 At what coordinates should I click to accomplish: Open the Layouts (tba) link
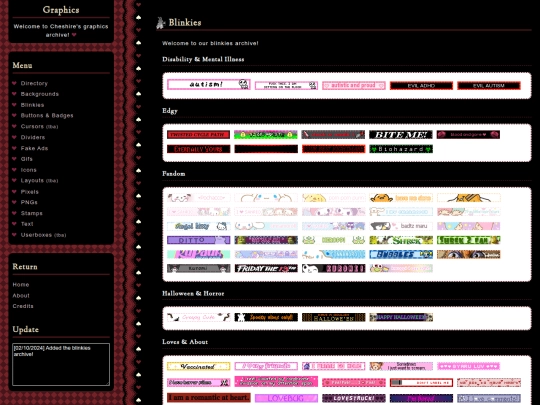(39, 180)
